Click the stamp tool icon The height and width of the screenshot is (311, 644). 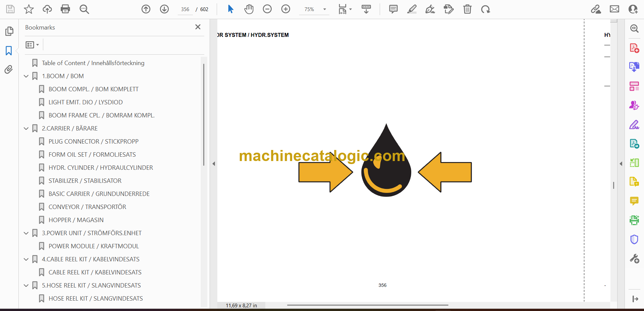point(449,9)
